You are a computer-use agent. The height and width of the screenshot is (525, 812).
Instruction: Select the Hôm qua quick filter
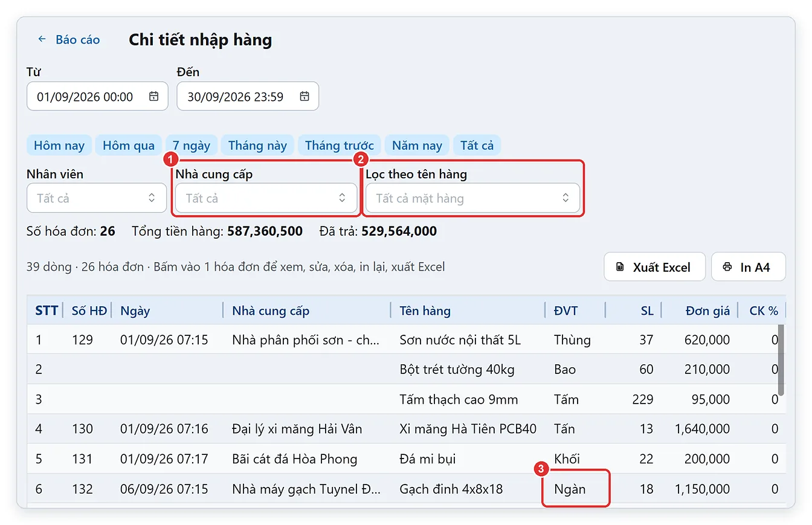129,146
